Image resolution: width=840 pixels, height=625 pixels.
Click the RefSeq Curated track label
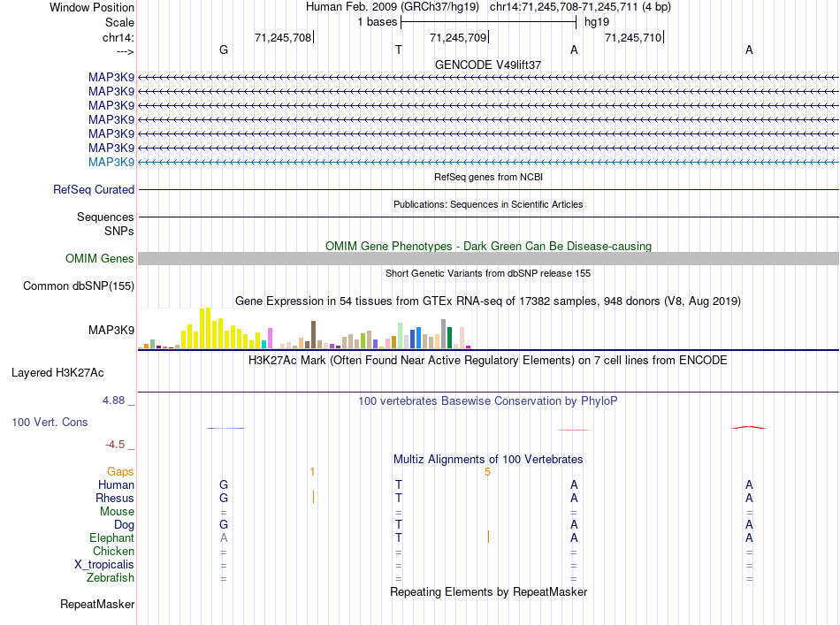click(x=94, y=189)
